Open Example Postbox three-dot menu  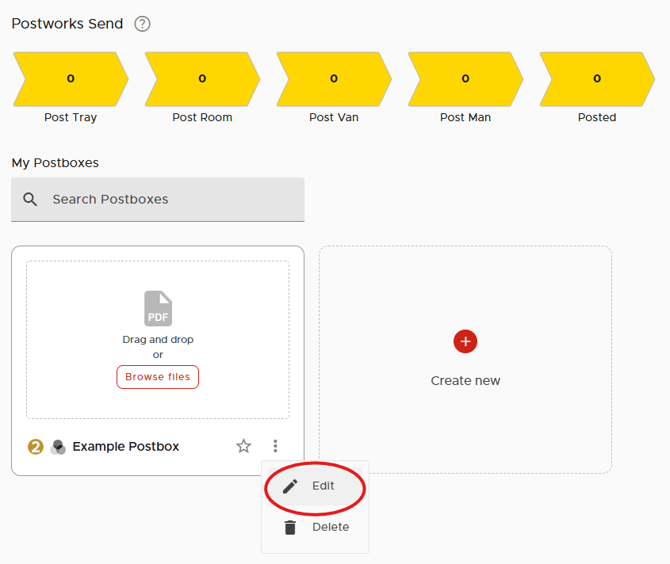(x=276, y=447)
